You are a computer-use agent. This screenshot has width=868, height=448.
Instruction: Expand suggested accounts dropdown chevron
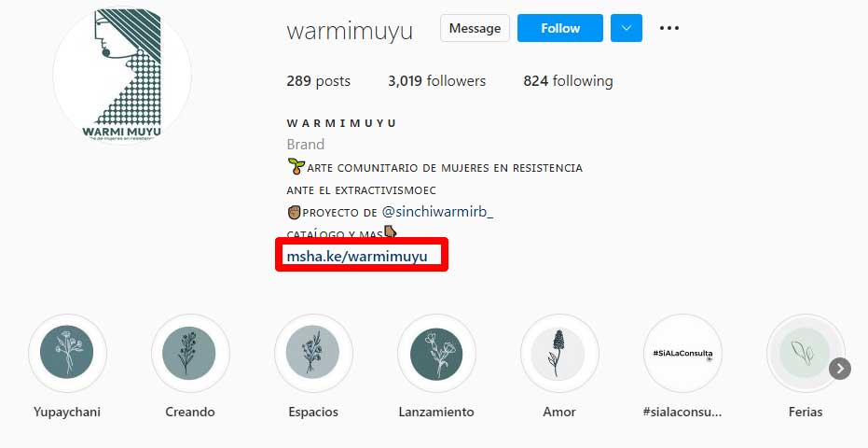pyautogui.click(x=627, y=28)
